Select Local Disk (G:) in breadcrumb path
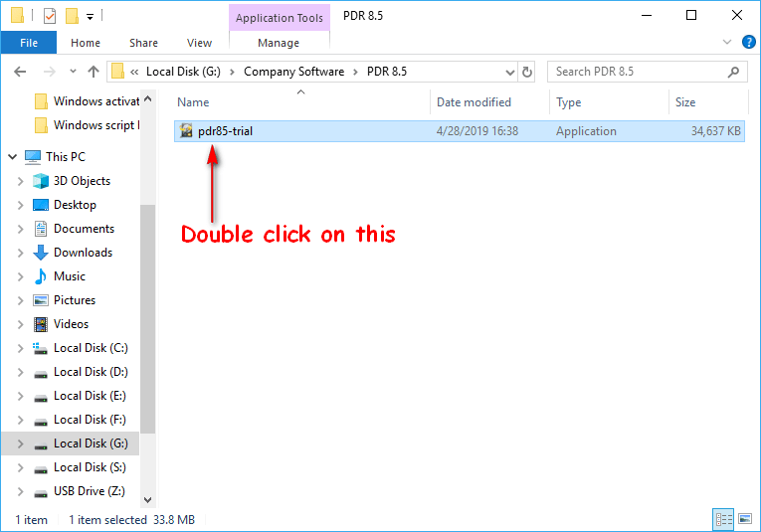The width and height of the screenshot is (761, 532). click(183, 72)
